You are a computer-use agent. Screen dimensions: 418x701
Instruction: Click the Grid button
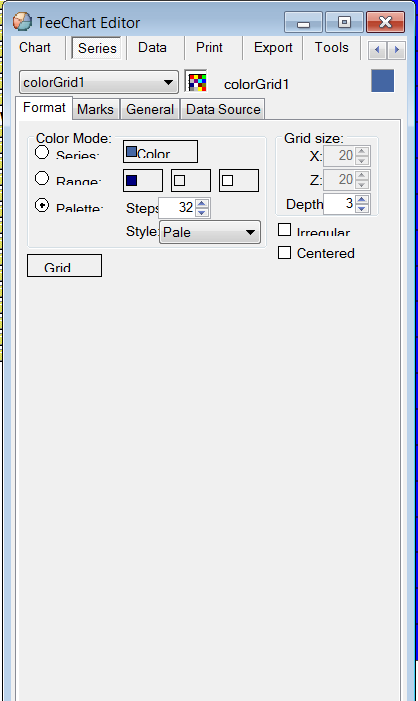pos(64,266)
